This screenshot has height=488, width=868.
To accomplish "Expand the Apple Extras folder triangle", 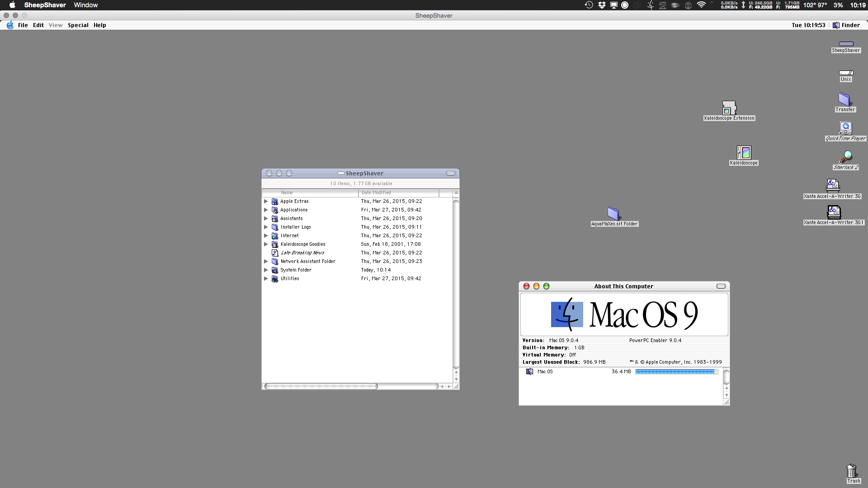I will 266,202.
